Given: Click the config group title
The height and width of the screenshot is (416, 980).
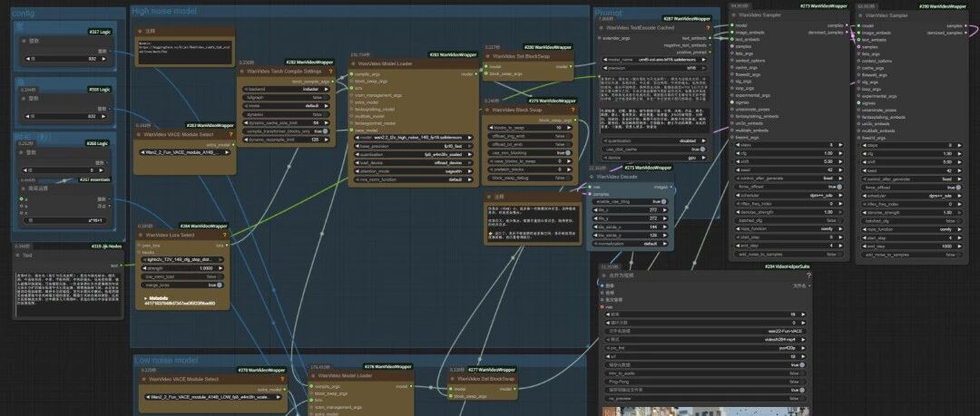Looking at the screenshot, I should (x=23, y=13).
